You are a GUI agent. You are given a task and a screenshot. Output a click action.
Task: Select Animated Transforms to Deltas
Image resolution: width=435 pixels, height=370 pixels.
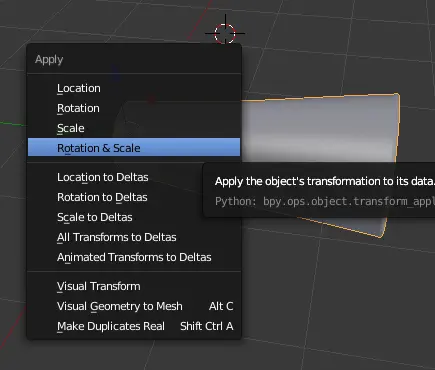134,257
